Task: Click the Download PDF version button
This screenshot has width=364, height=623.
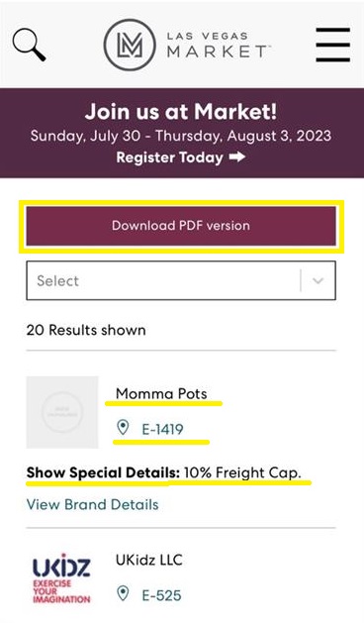Action: [x=181, y=226]
